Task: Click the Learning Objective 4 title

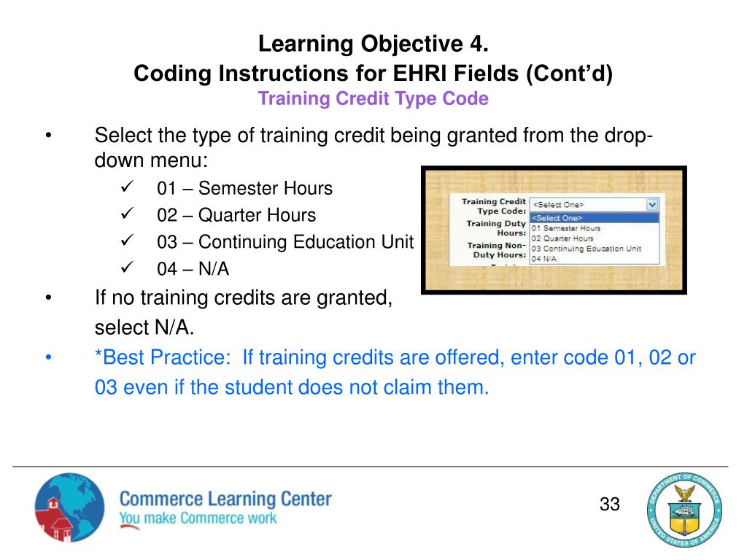Action: tap(373, 45)
